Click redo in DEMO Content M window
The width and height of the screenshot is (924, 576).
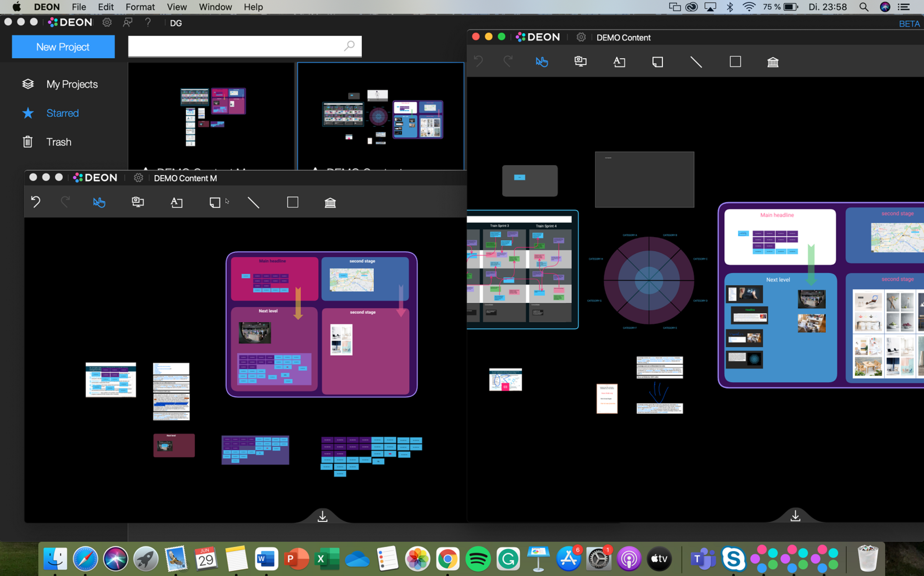click(x=65, y=202)
